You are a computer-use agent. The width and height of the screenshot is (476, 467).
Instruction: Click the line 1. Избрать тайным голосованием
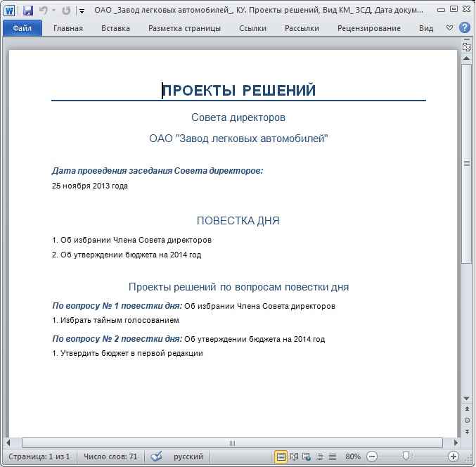click(115, 320)
